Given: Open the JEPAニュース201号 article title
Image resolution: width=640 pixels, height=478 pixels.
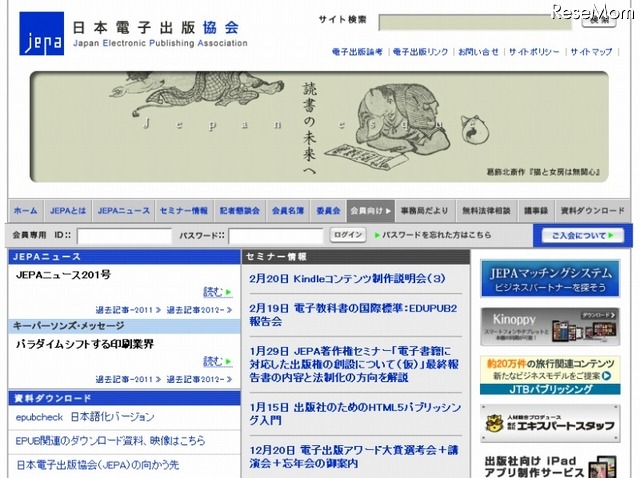Looking at the screenshot, I should coord(63,275).
